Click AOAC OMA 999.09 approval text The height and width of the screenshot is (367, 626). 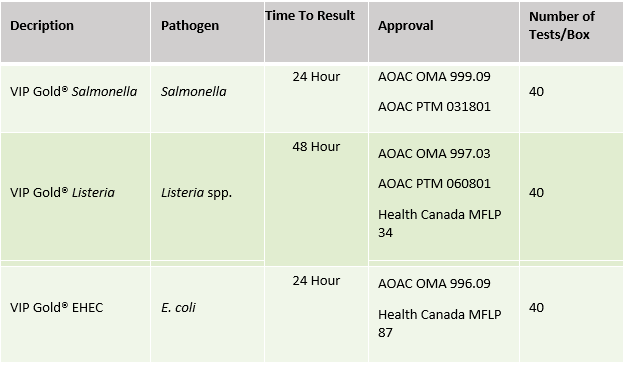[x=434, y=76]
